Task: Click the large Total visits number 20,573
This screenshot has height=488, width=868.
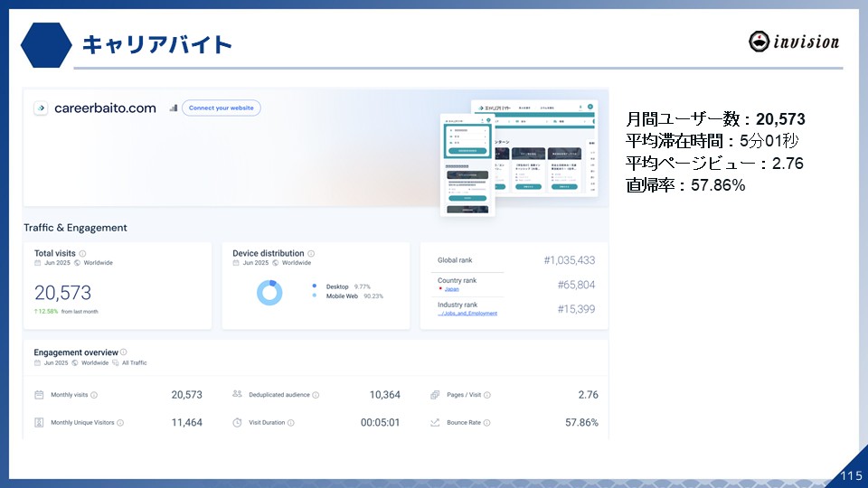Action: [x=62, y=293]
